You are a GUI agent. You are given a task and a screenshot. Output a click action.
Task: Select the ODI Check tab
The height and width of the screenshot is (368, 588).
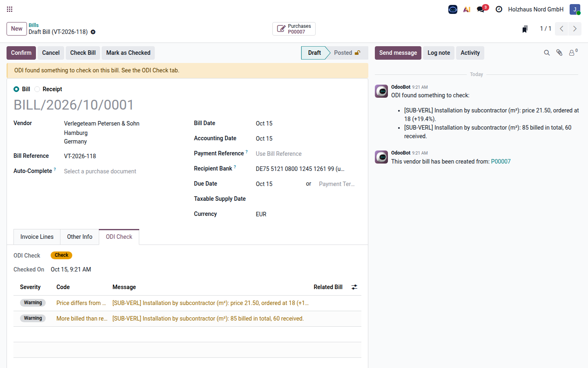pos(119,237)
